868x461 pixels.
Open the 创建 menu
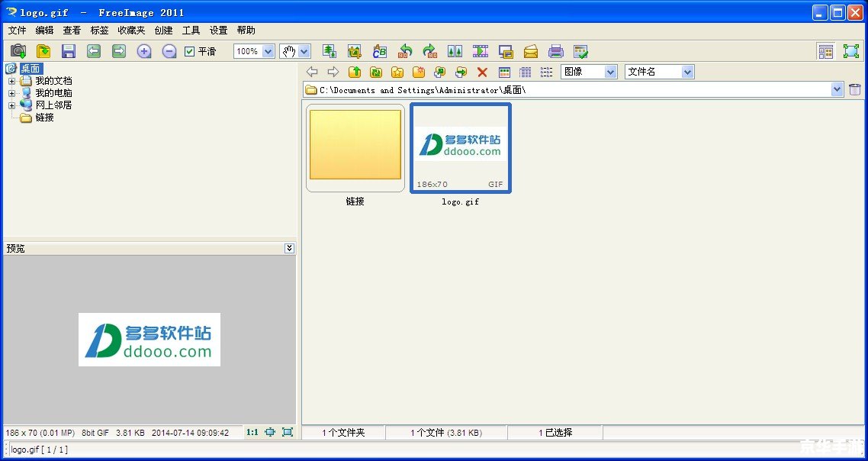pos(163,30)
